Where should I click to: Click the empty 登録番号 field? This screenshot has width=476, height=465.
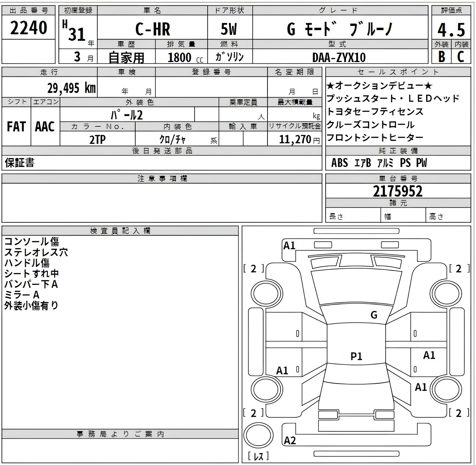(211, 87)
